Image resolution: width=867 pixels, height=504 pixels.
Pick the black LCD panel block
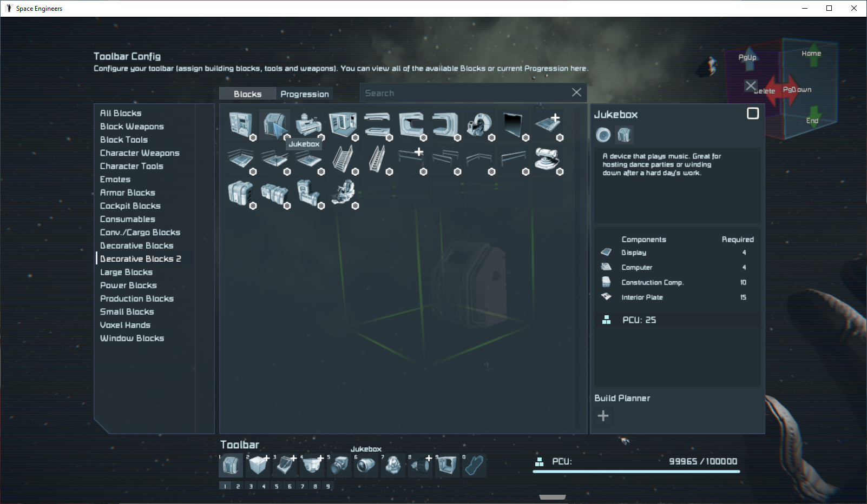[513, 124]
